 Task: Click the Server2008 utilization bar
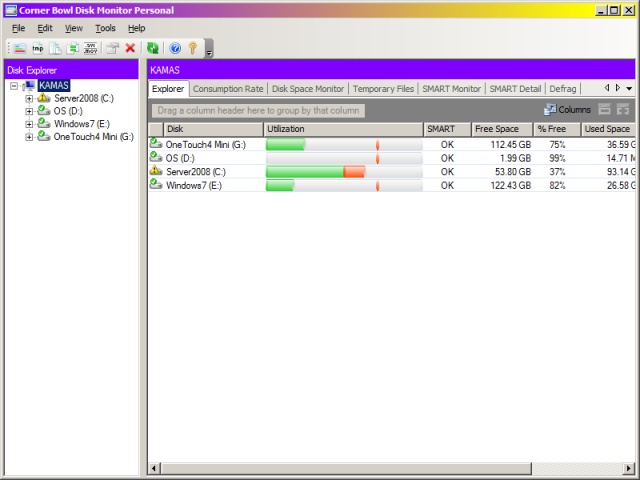coord(344,171)
